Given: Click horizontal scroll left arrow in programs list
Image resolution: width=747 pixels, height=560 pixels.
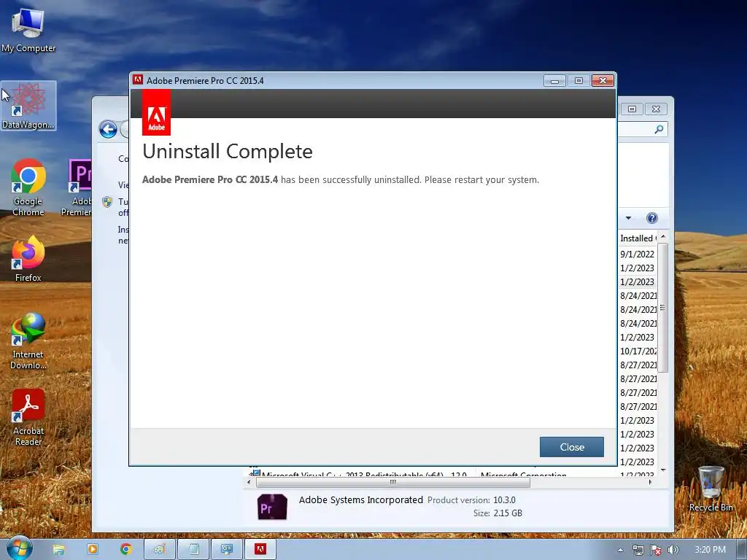Looking at the screenshot, I should click(248, 482).
